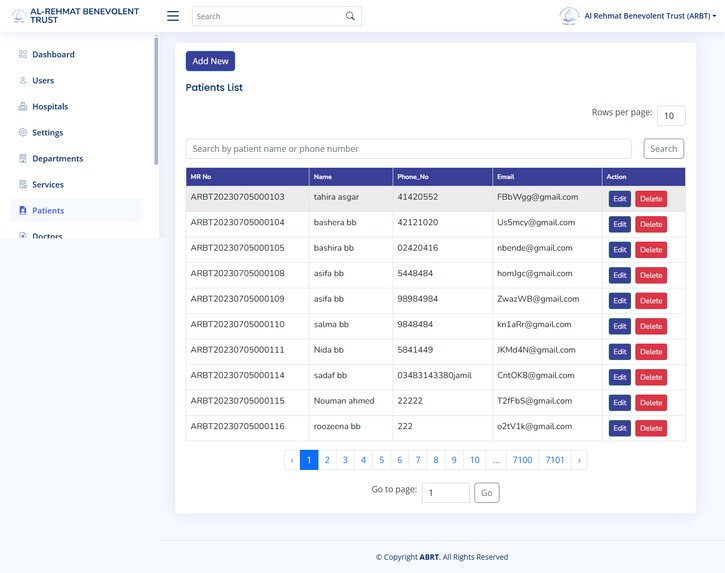
Task: Go to the next page arrow
Action: click(x=579, y=460)
